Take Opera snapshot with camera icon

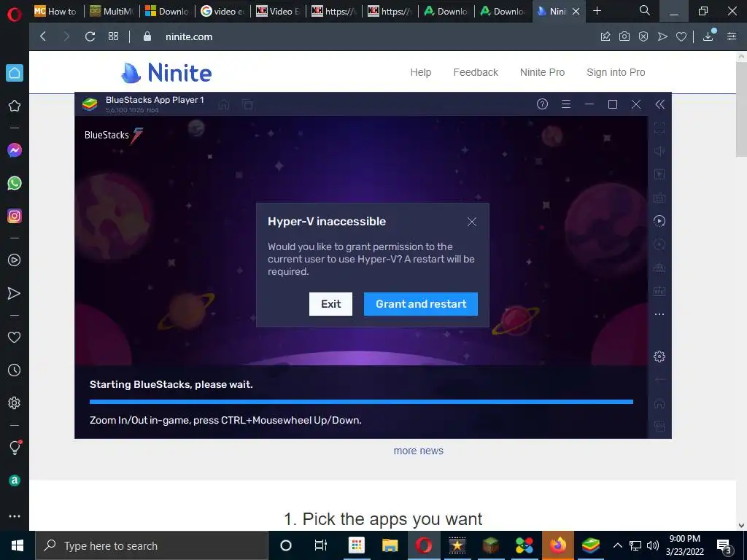(624, 36)
